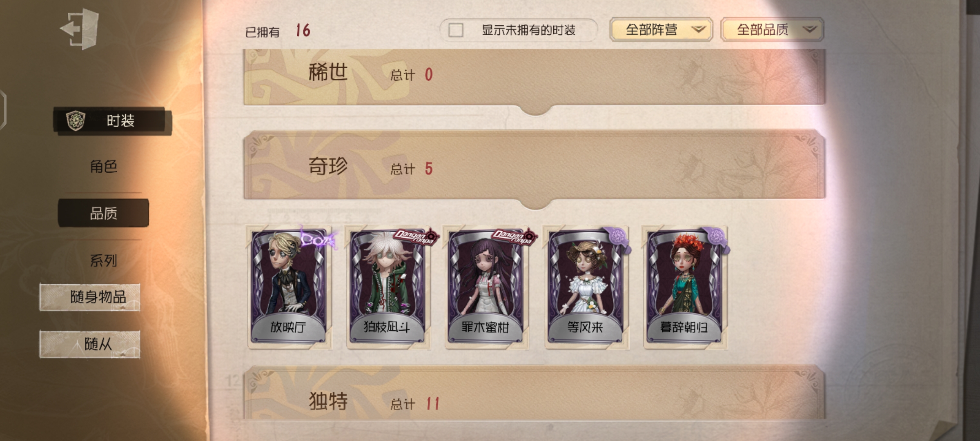Click the shield emblem beside 时装
The image size is (980, 441).
(x=76, y=121)
